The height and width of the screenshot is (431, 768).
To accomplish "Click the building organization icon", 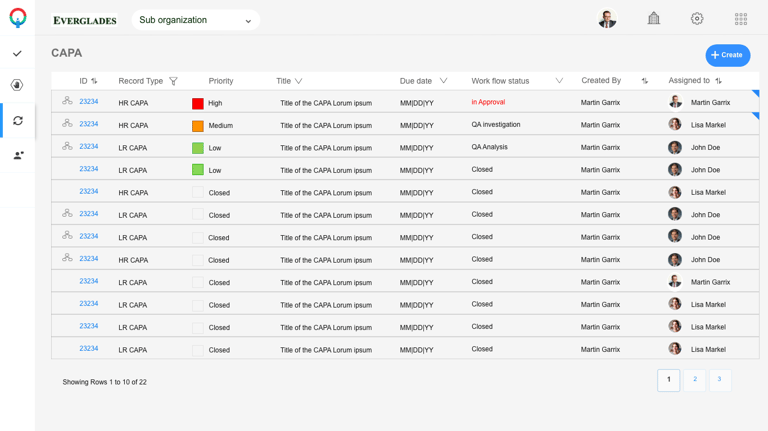I will [653, 19].
